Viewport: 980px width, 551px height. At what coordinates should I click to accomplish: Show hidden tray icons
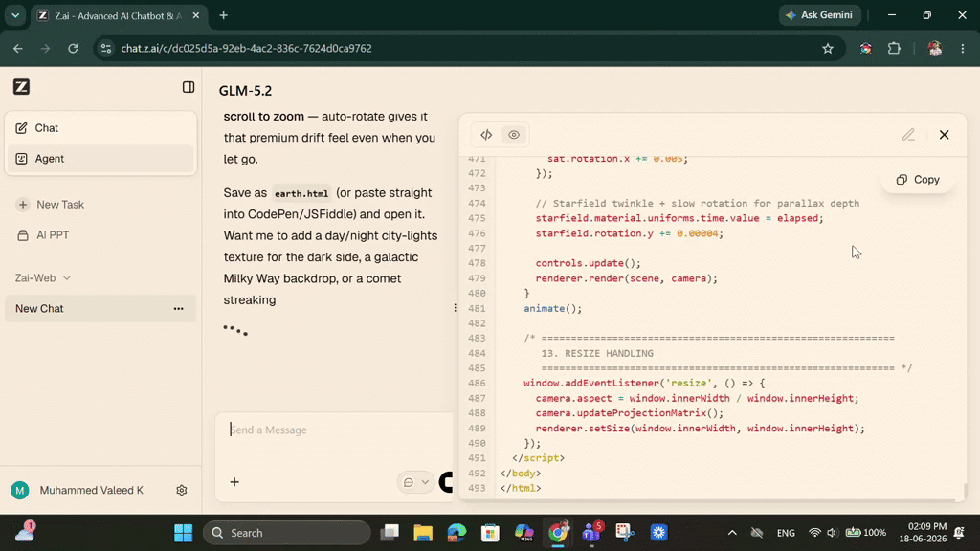[732, 533]
